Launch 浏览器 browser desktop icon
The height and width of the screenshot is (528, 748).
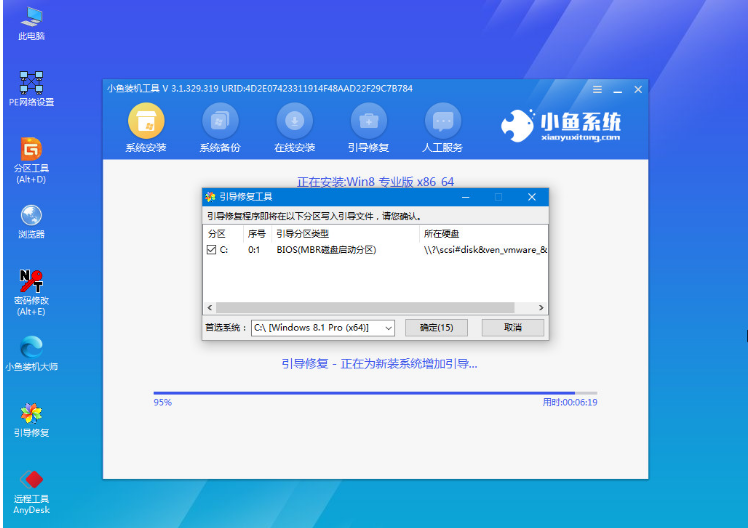[31, 216]
